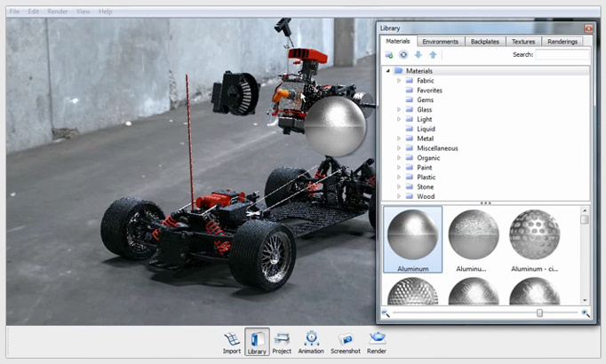Image resolution: width=606 pixels, height=364 pixels.
Task: Click the blue down arrow import icon
Action: (x=418, y=55)
